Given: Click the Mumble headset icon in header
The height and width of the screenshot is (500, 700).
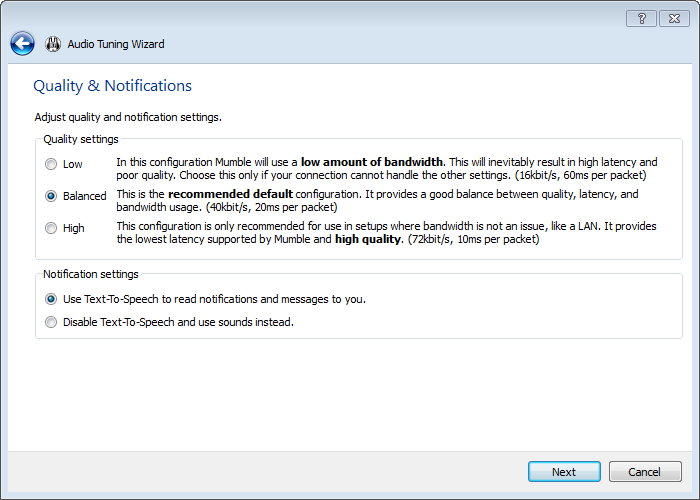Looking at the screenshot, I should [53, 44].
